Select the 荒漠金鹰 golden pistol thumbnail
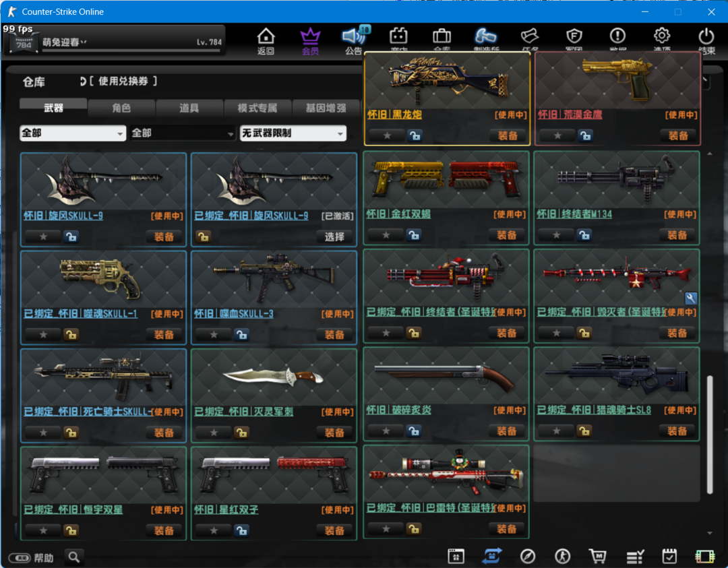 coord(617,80)
